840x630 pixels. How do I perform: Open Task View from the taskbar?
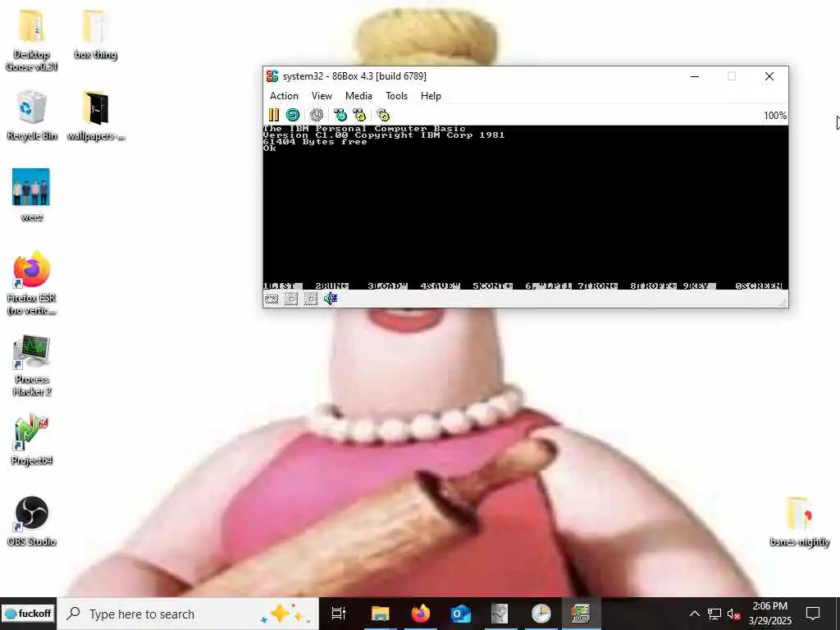coord(339,614)
